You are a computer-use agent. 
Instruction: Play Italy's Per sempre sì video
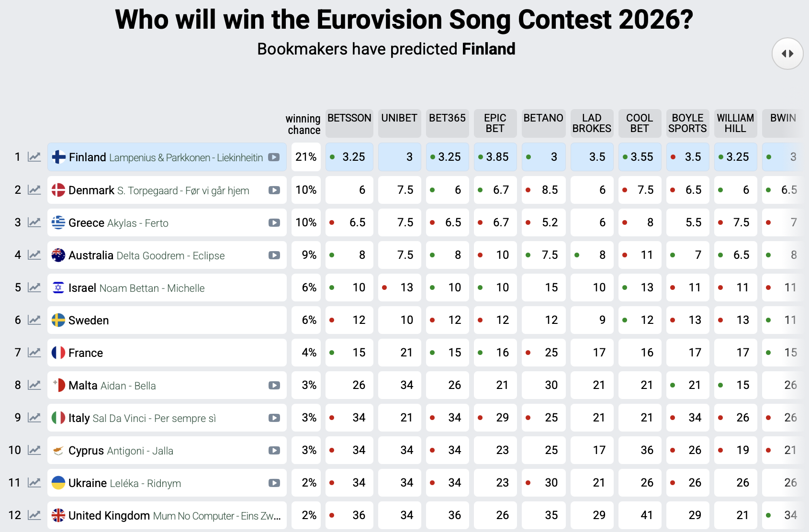tap(274, 418)
